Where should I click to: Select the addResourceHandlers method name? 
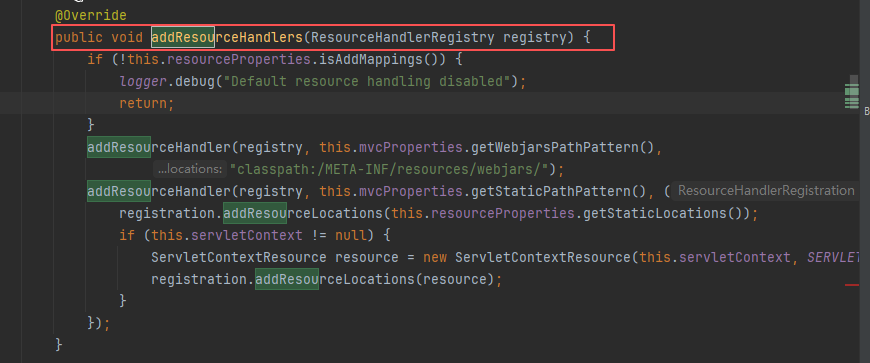click(227, 38)
